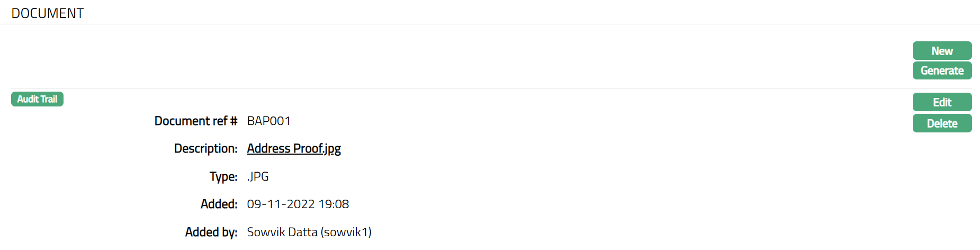Click the 19:08 time value
Viewport: 980px width, 250px height.
pos(334,204)
